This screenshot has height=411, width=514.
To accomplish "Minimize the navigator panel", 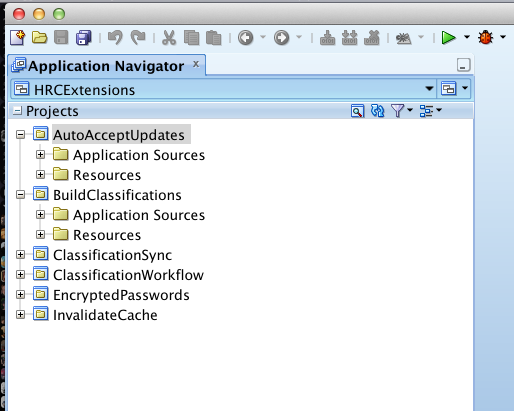I will (x=463, y=65).
